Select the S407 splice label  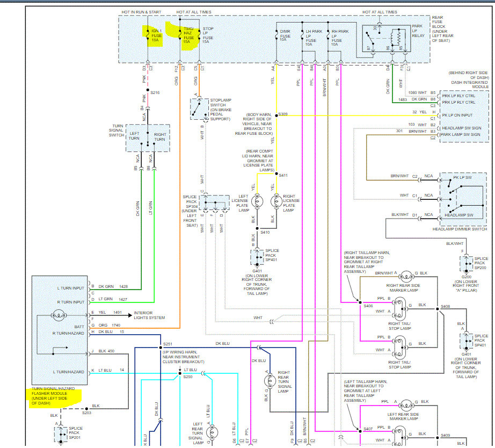point(368,429)
